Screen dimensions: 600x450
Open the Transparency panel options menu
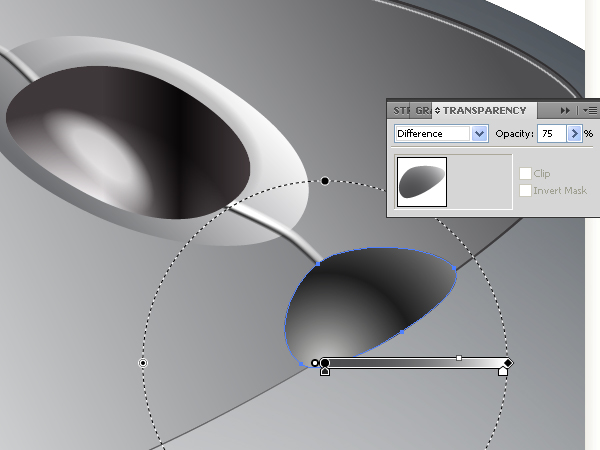590,111
